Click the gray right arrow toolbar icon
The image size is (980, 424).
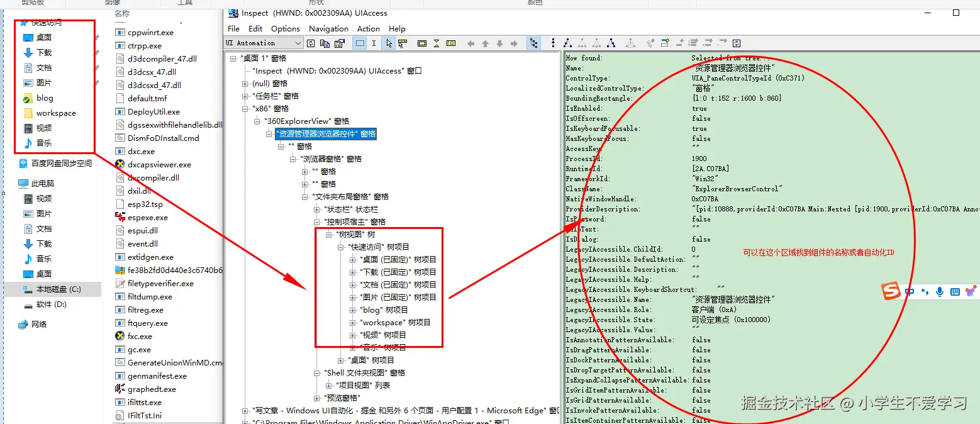514,43
